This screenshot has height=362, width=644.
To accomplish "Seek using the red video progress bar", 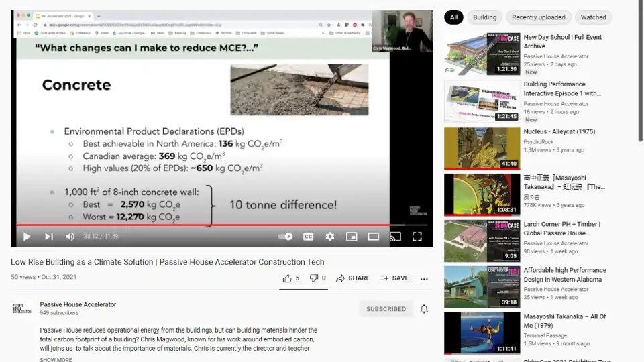I will (x=201, y=225).
